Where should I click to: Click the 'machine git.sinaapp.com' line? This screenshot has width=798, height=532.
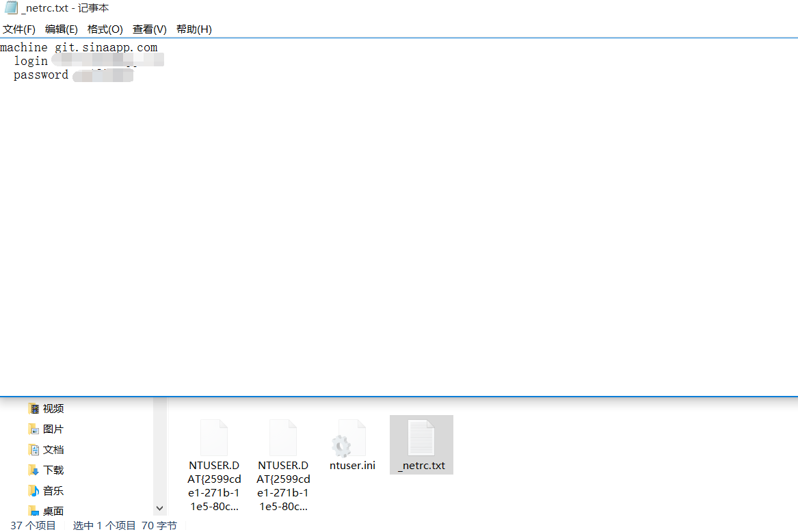point(79,47)
